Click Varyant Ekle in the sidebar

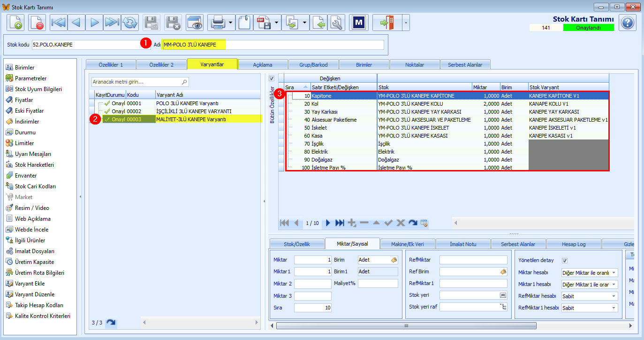30,284
